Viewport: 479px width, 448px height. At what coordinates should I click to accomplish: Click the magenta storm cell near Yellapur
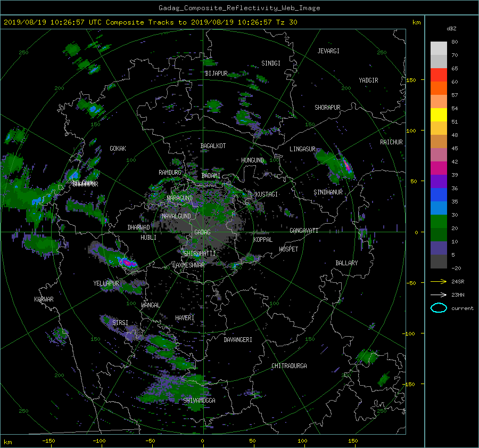tap(128, 263)
